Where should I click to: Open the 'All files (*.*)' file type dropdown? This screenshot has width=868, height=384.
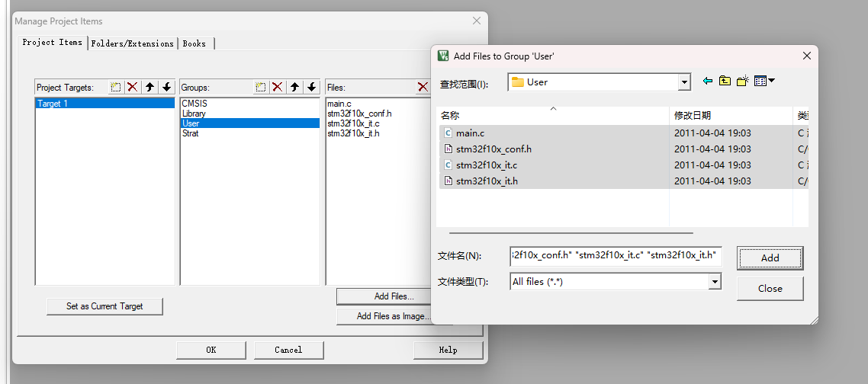(x=715, y=282)
